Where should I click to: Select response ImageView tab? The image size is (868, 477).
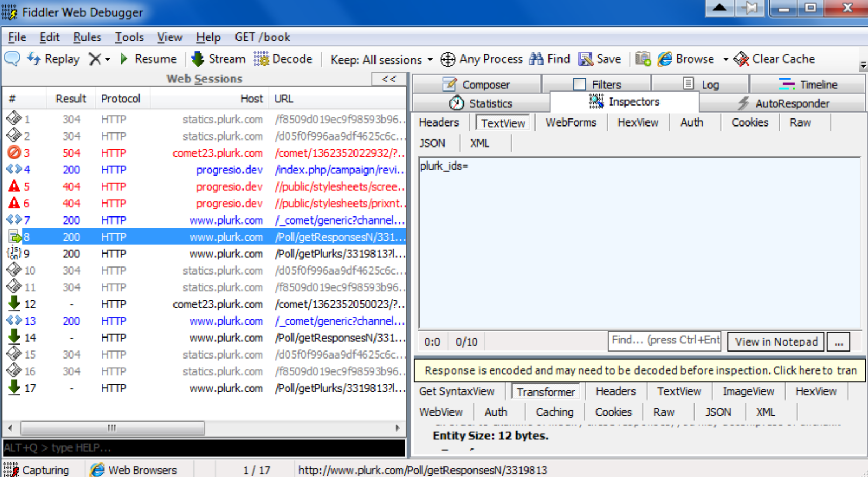point(748,391)
